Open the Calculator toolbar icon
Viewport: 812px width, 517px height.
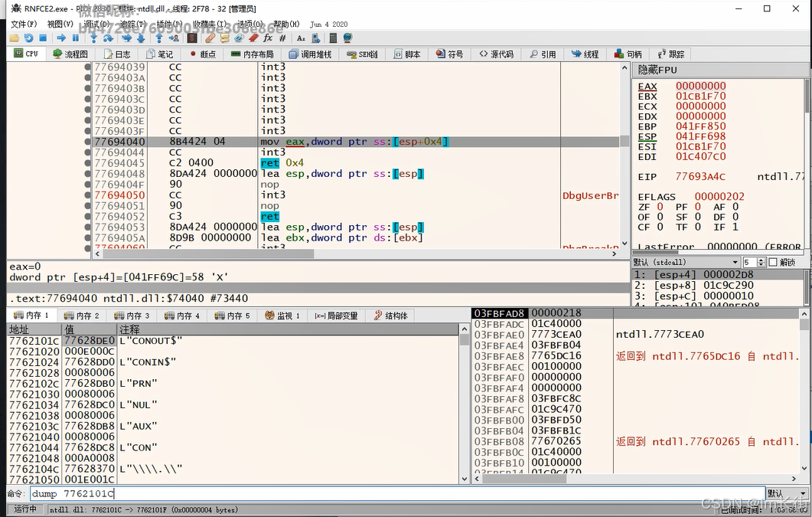click(333, 38)
